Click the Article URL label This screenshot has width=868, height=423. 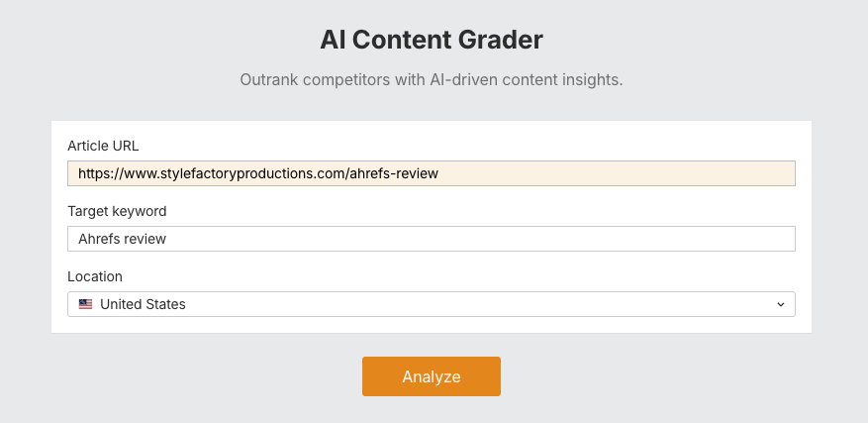(103, 146)
